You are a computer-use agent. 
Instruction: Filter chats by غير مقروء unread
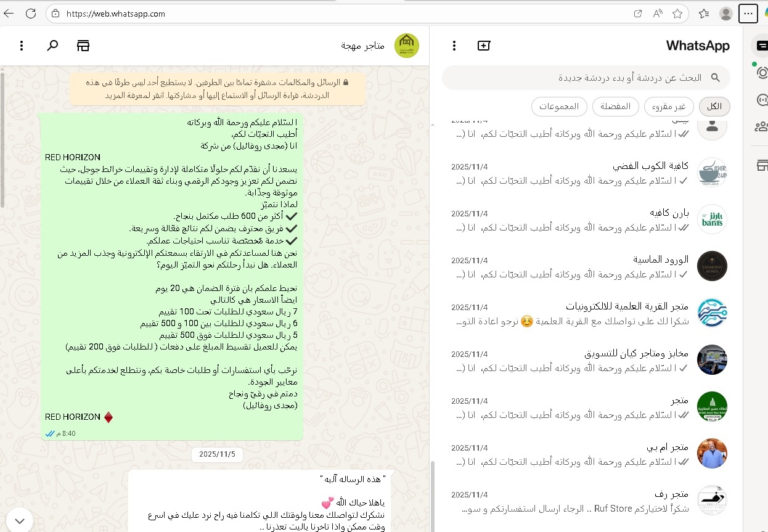669,106
